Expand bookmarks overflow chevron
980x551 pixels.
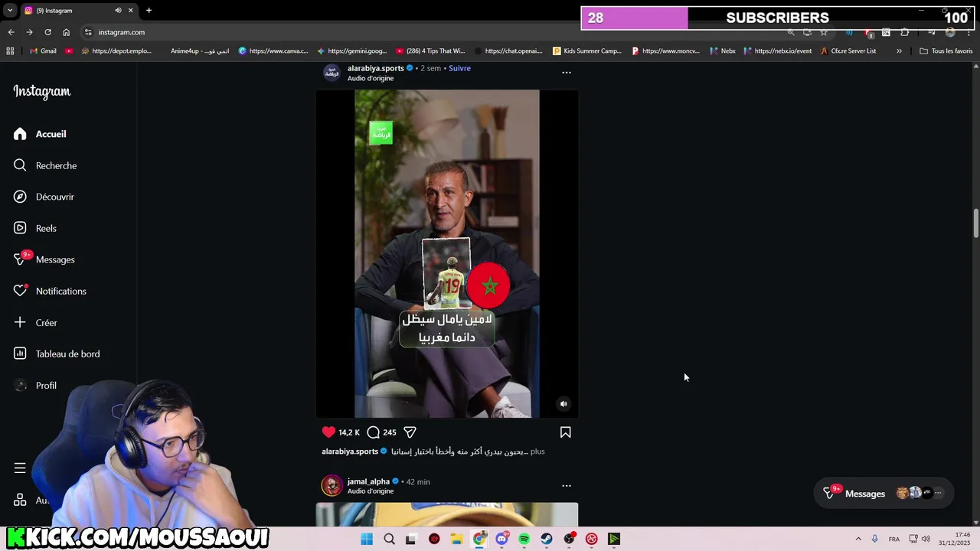pyautogui.click(x=899, y=51)
